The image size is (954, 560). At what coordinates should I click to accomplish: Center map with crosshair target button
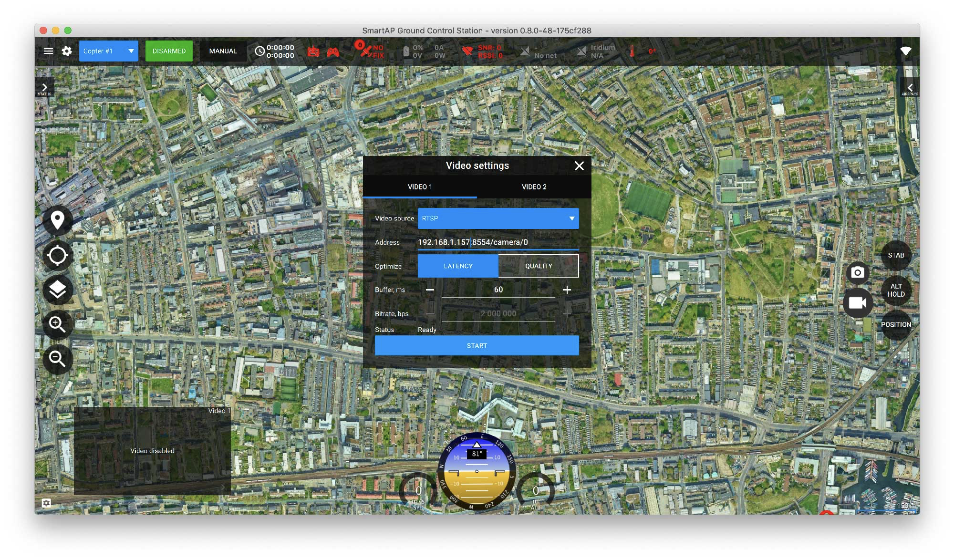point(57,255)
